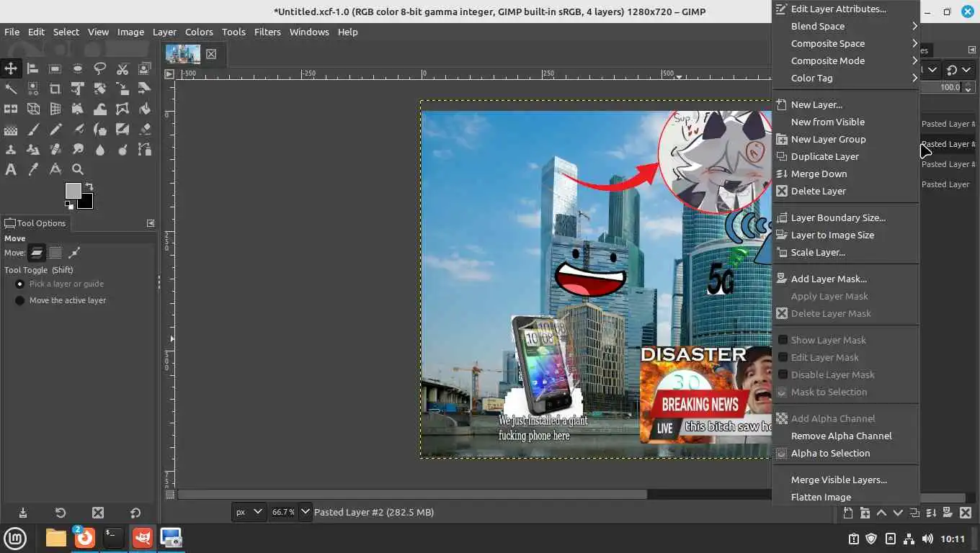Expand the Color Tag submenu

pos(845,78)
